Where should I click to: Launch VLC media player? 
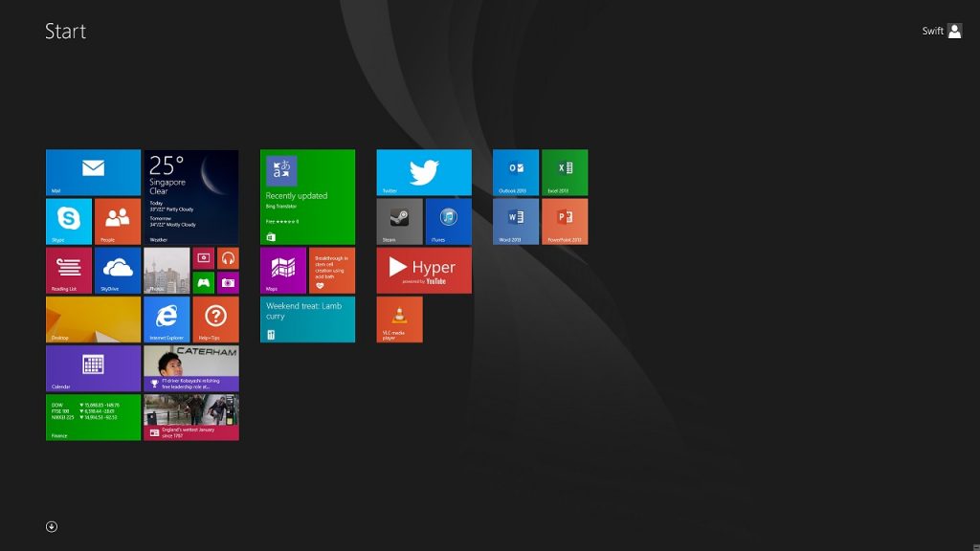pos(398,319)
